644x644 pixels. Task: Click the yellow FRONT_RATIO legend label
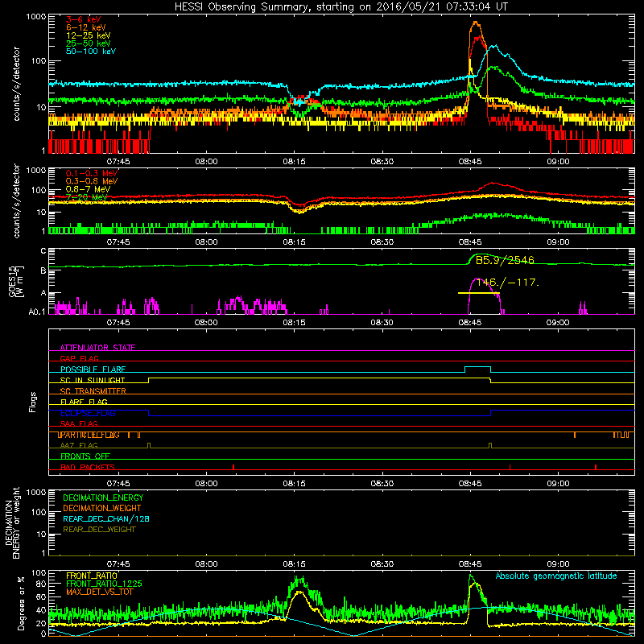pos(92,576)
